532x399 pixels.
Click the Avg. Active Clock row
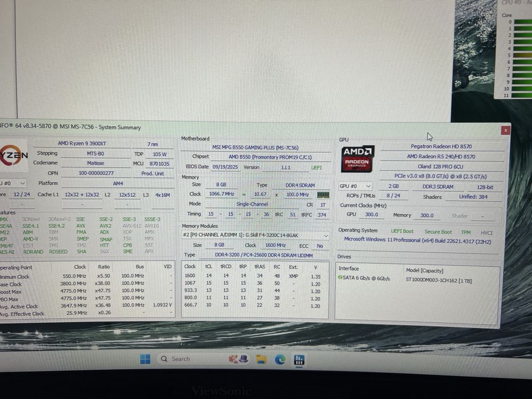click(x=87, y=306)
